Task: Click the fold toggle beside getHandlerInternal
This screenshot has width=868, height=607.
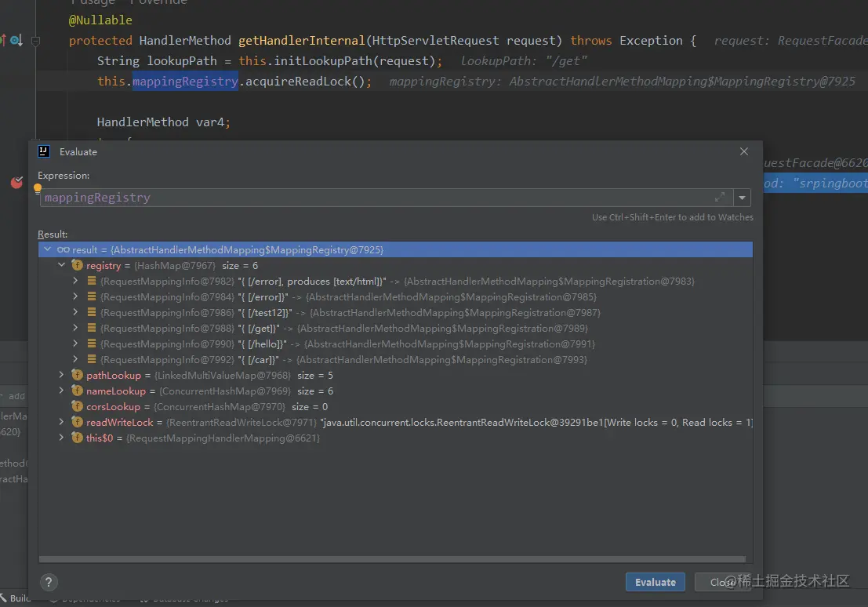Action: coord(35,41)
